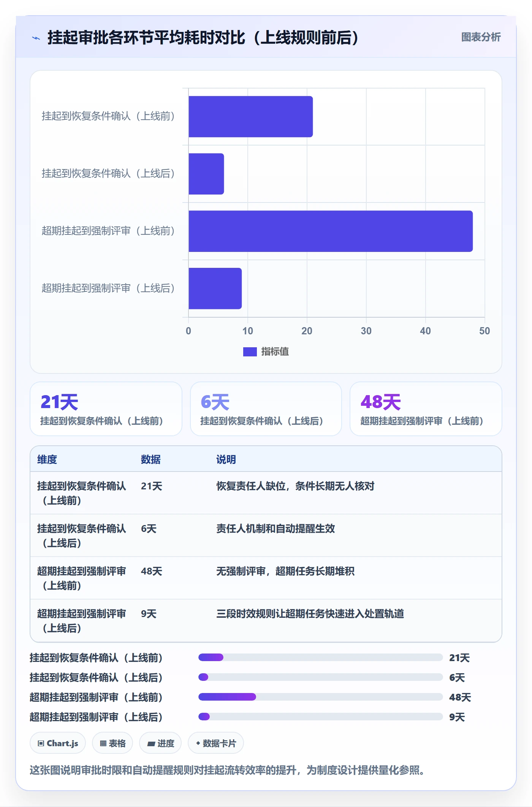
Task: Click the 数据 column header
Action: point(150,459)
